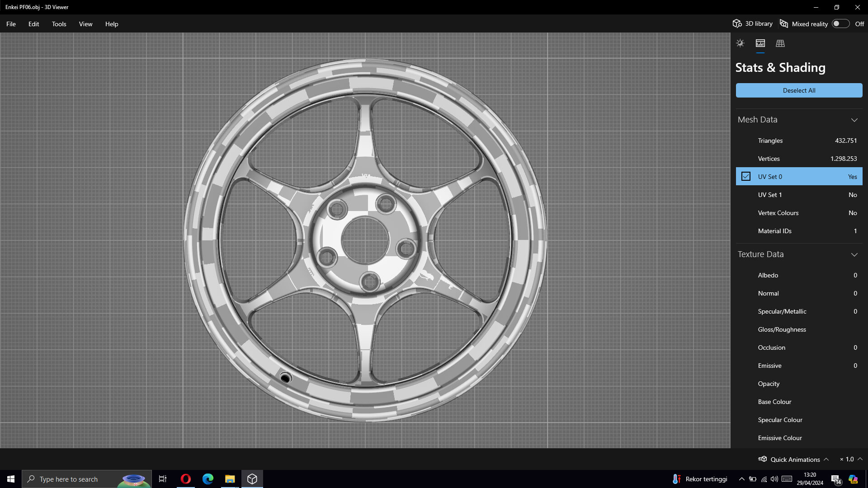Open the Tools menu
The width and height of the screenshot is (868, 488).
point(59,24)
